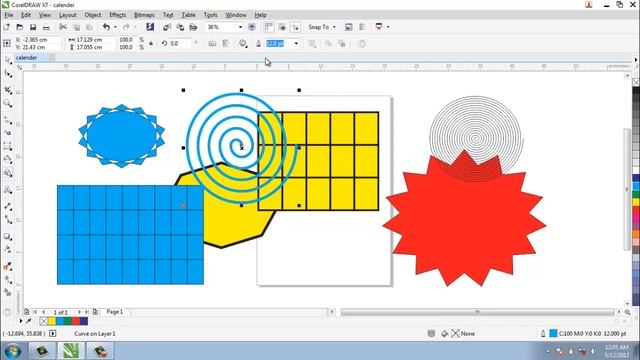Pick red swatch in document palette
Image resolution: width=640 pixels, height=360 pixels.
click(76, 321)
